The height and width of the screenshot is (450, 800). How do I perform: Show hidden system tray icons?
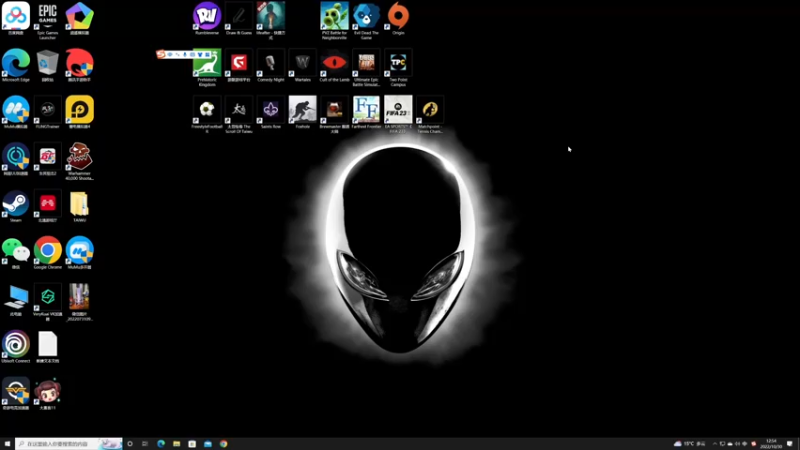point(715,444)
